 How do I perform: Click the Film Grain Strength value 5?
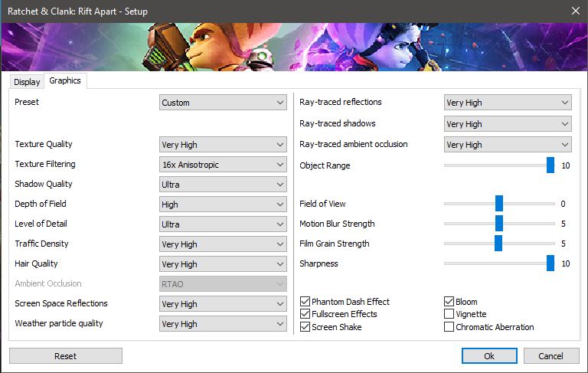(x=563, y=244)
